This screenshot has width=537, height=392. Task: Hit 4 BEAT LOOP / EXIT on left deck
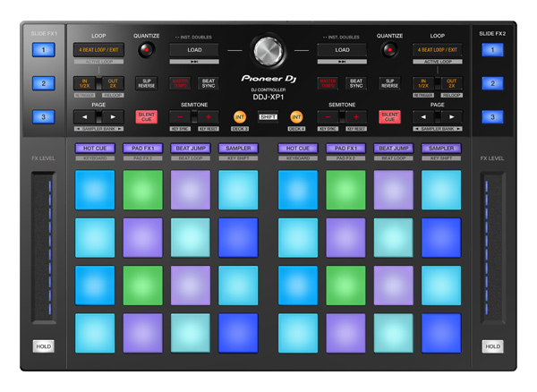[x=98, y=50]
